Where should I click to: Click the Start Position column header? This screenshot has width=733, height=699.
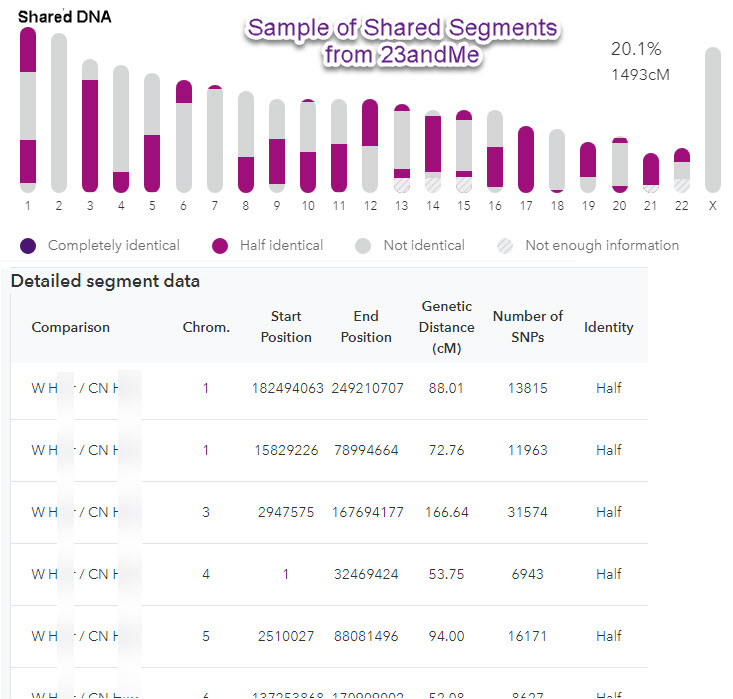coord(286,327)
